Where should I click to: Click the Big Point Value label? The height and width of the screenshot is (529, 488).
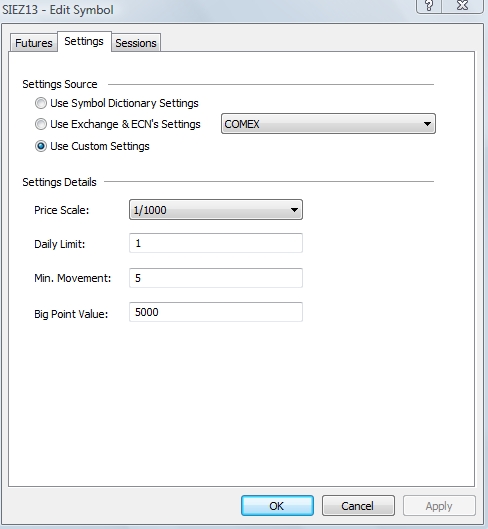(x=71, y=314)
